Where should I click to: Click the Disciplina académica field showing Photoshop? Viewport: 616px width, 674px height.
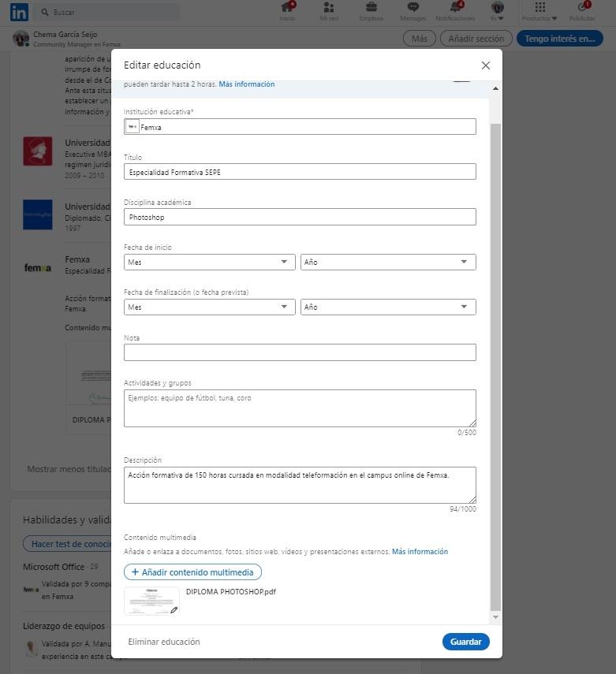tap(300, 217)
